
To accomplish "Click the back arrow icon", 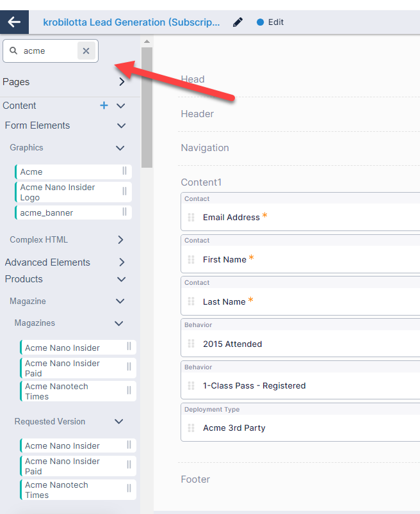I will 14,22.
